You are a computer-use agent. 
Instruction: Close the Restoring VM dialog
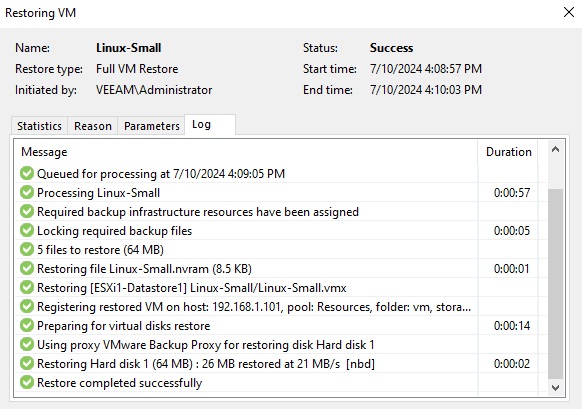click(x=569, y=12)
